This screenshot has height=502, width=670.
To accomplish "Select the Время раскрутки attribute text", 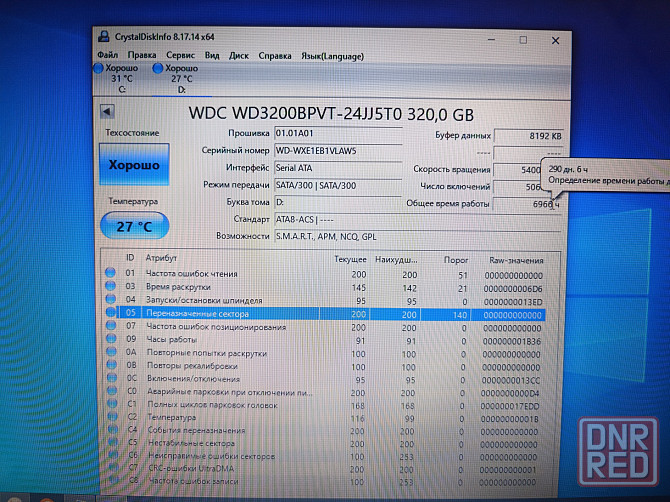I will [x=178, y=287].
